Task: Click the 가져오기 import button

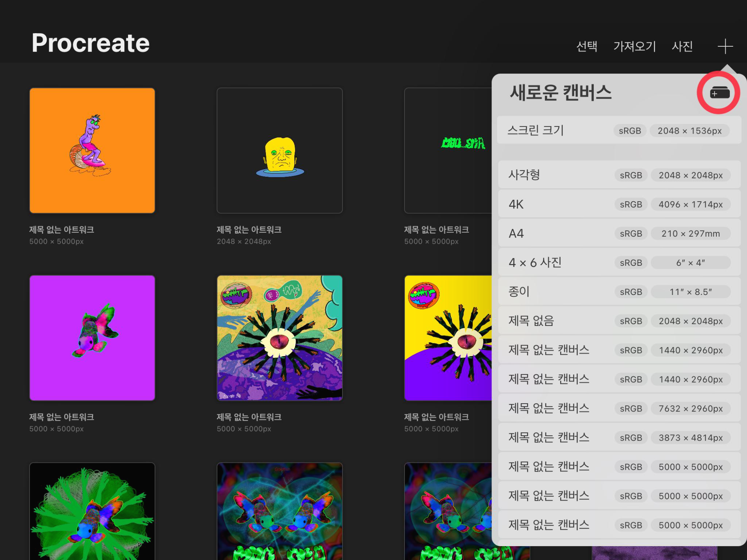Action: 635,46
